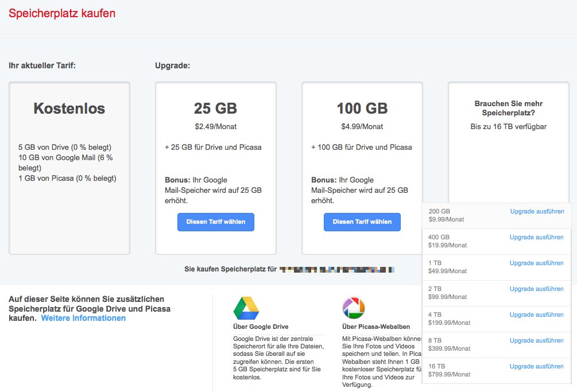577x392 pixels.
Task: Click the Über Picasa-Webalben heading
Action: pos(375,327)
